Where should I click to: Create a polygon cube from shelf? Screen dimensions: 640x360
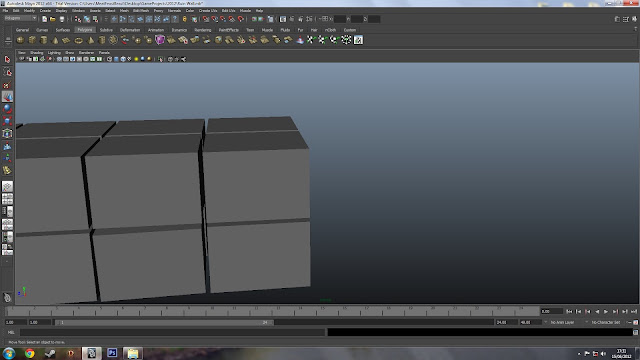32,40
